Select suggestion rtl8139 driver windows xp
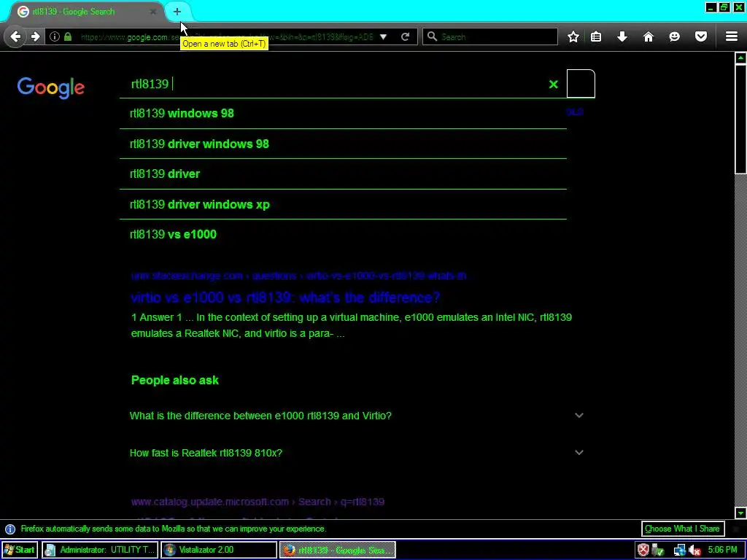 (343, 204)
